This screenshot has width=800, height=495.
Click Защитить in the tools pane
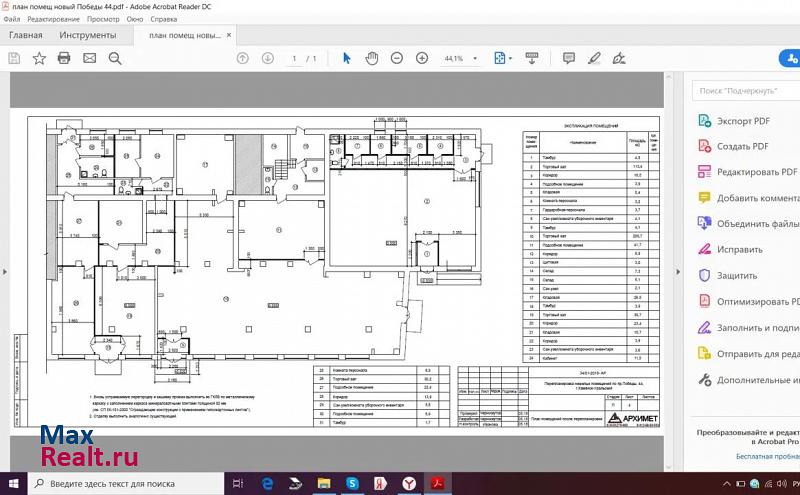(x=736, y=275)
